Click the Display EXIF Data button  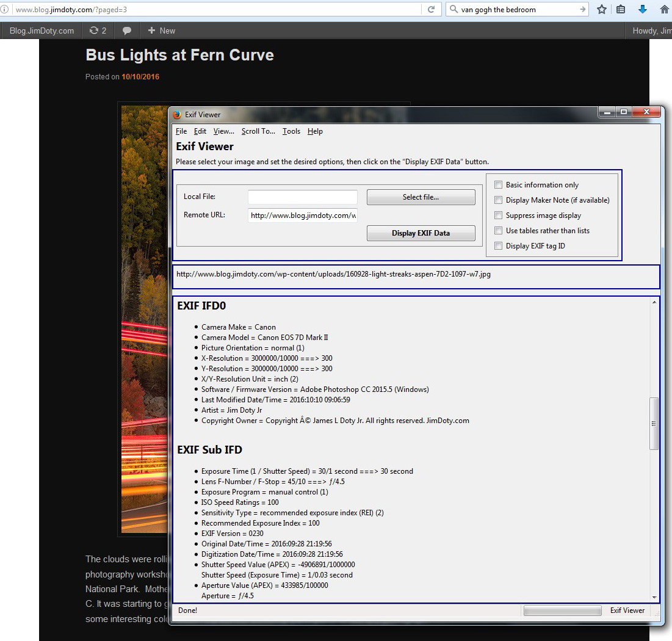click(x=421, y=233)
